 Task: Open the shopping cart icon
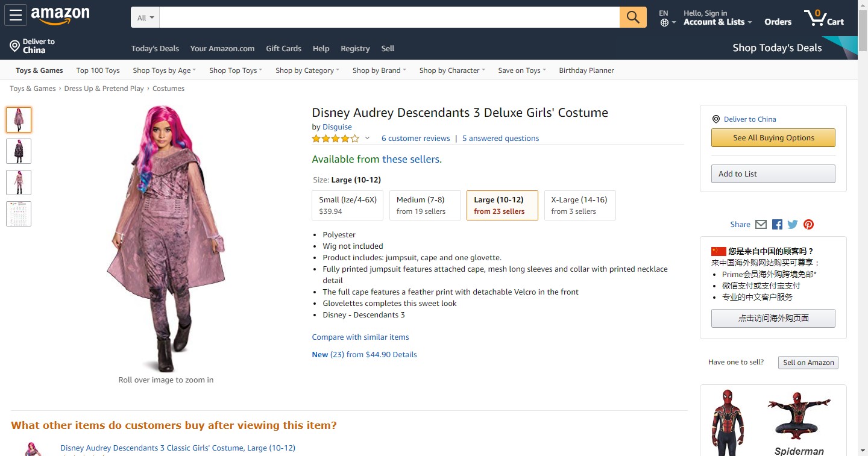pos(823,17)
